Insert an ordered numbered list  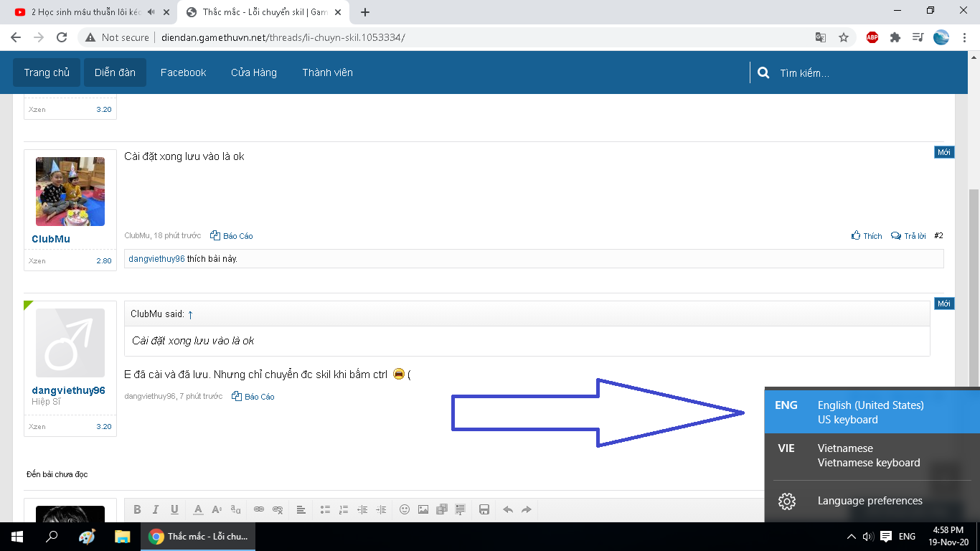point(344,509)
